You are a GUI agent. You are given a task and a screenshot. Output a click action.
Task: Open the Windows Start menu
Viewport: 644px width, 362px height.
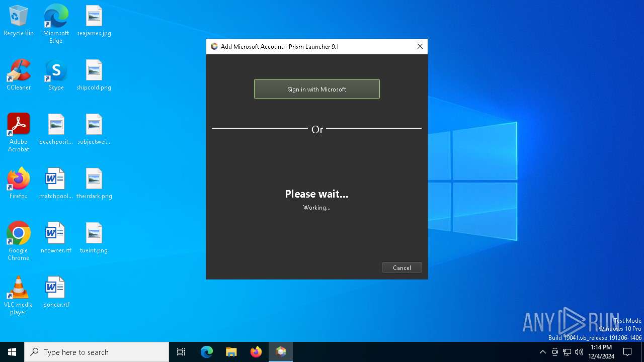coord(12,352)
